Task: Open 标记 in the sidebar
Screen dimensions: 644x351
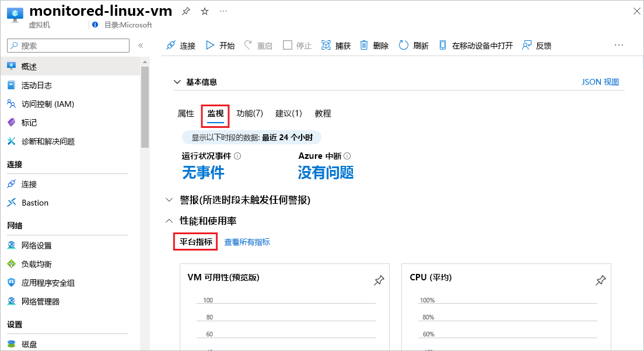Action: [x=70, y=123]
